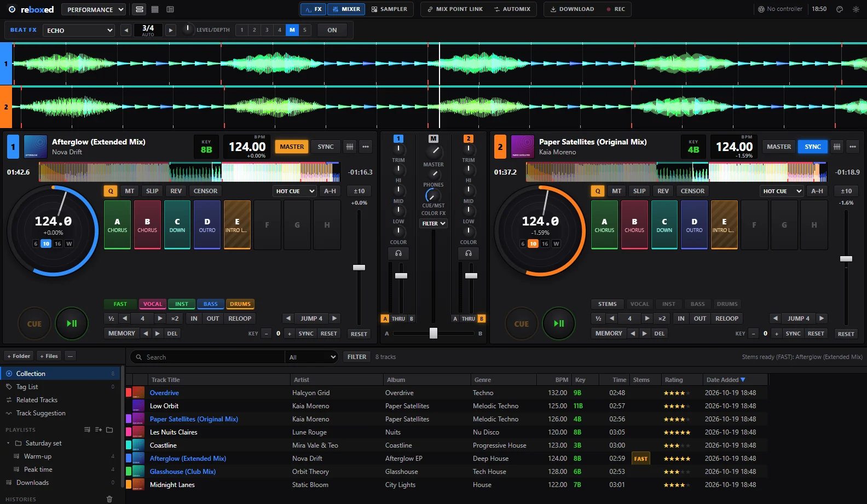867x504 pixels.
Task: Click the Beat FX previous beat arrow
Action: [x=126, y=30]
